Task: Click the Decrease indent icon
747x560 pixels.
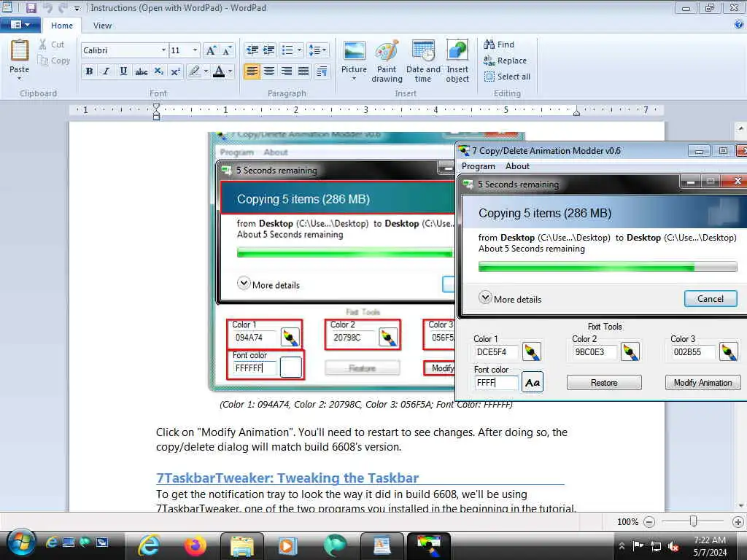Action: 252,50
